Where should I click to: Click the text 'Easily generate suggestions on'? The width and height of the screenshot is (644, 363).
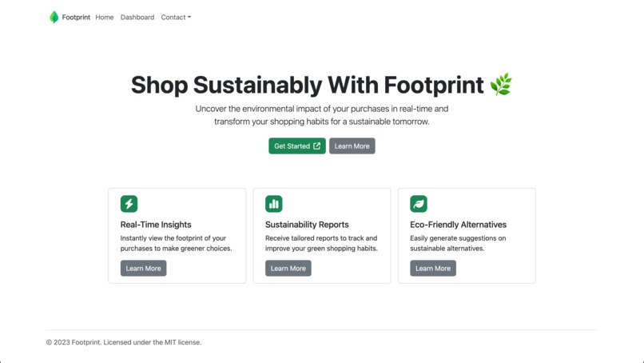click(x=458, y=238)
